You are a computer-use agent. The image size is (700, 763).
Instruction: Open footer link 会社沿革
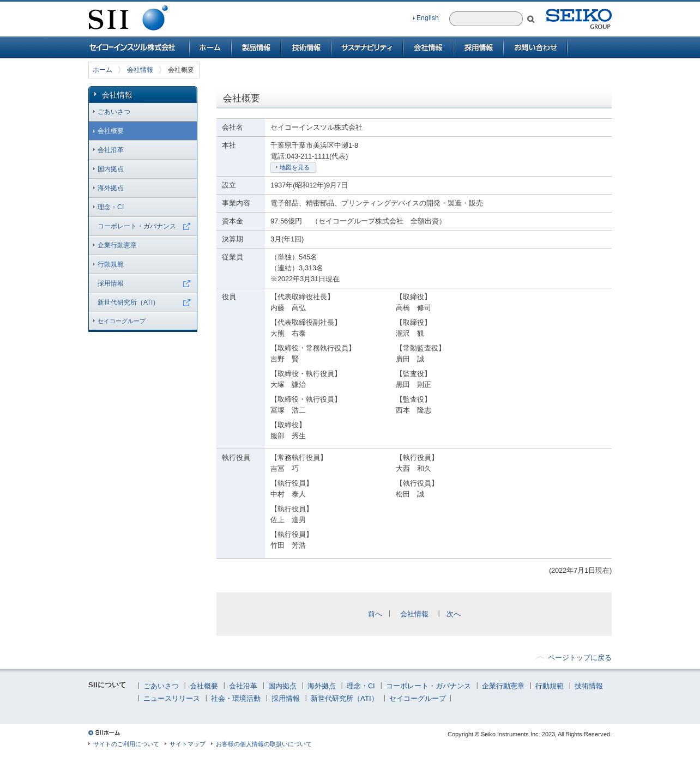click(243, 686)
